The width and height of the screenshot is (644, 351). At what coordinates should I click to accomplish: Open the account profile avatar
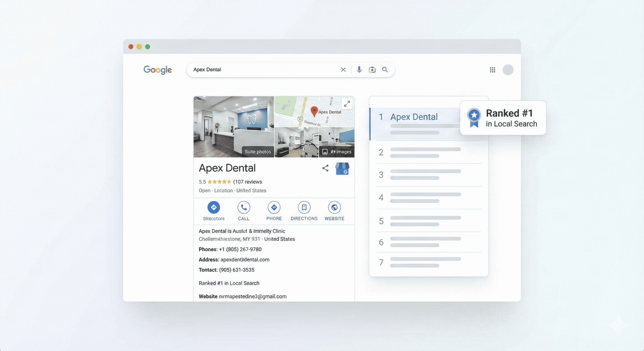click(508, 70)
